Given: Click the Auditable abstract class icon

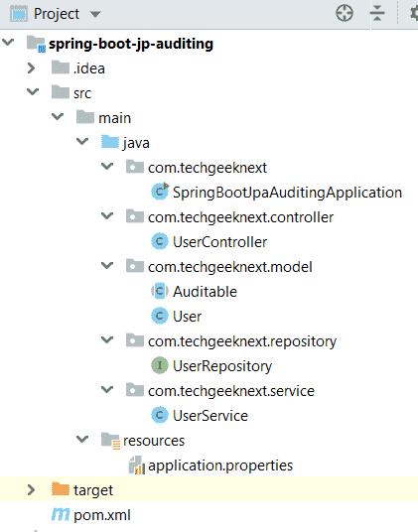Looking at the screenshot, I should [x=160, y=291].
